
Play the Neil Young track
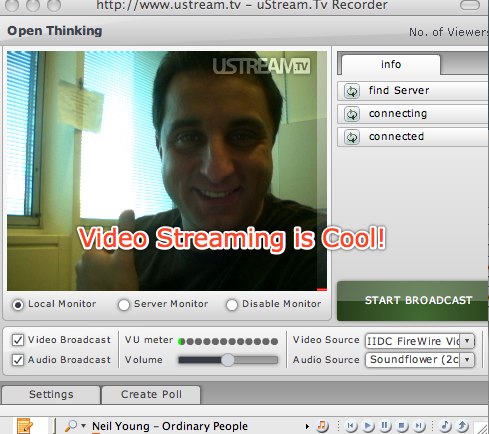368,426
